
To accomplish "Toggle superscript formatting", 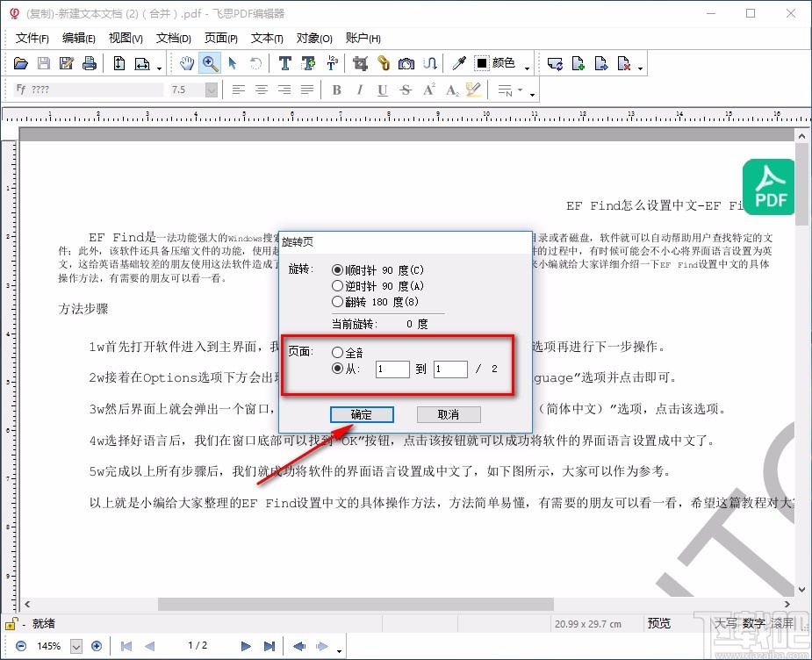I will pyautogui.click(x=428, y=90).
